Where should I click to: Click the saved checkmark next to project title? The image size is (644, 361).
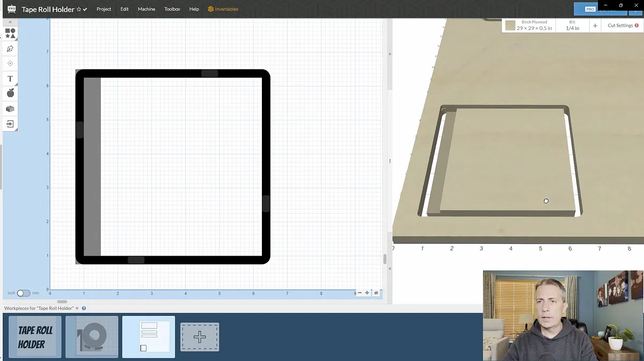click(85, 9)
